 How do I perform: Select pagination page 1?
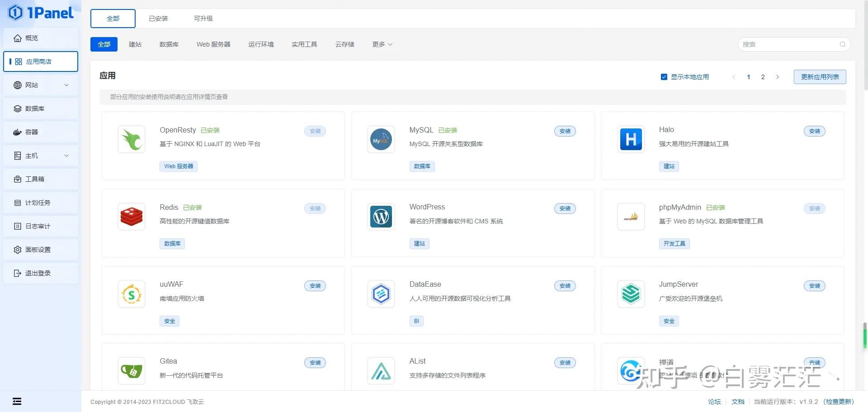(749, 77)
